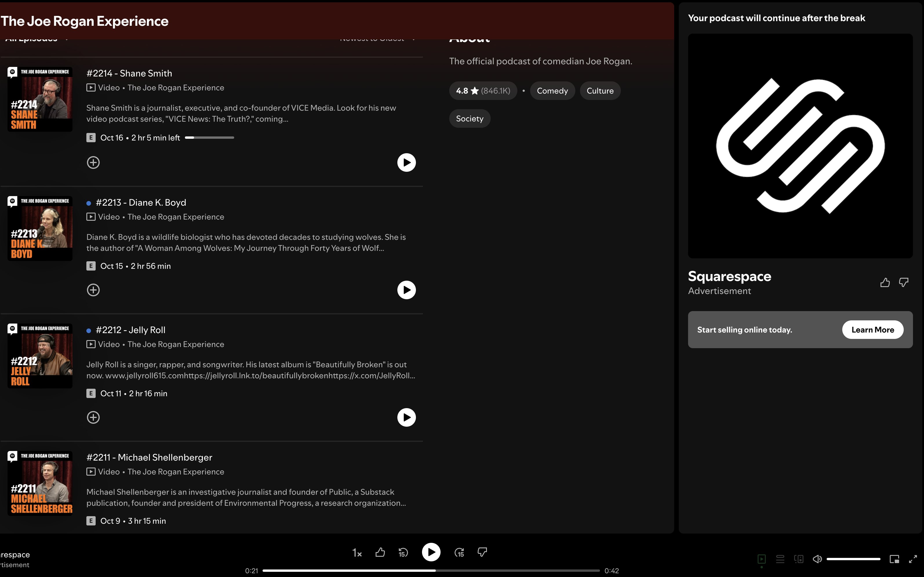
Task: Play the #2212 Jelly Roll episode
Action: point(406,417)
